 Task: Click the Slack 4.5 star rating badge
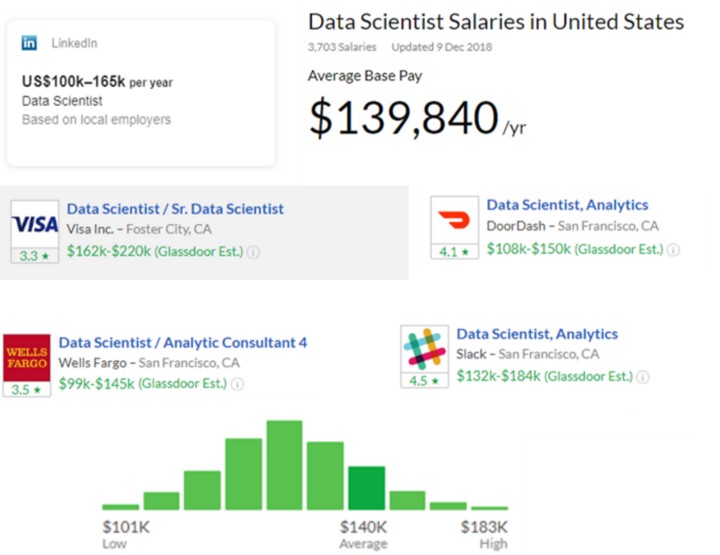click(424, 381)
